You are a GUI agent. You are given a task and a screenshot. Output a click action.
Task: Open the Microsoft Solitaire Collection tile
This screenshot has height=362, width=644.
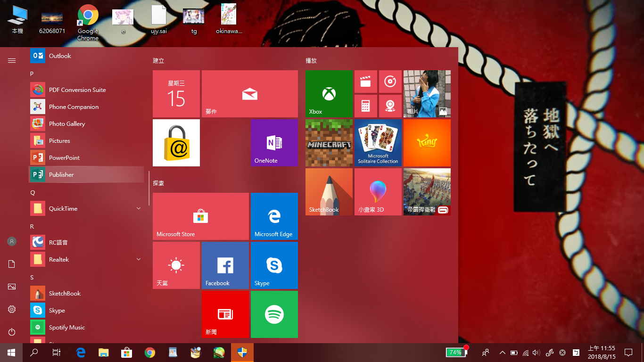[378, 143]
